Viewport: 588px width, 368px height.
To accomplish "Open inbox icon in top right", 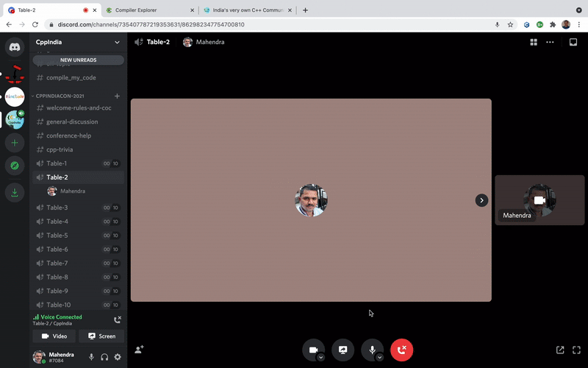I will pyautogui.click(x=573, y=42).
